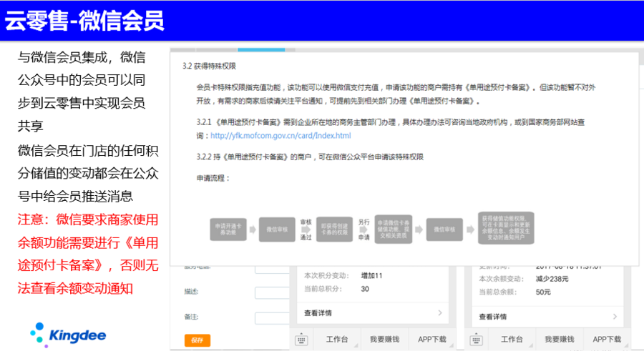Toggle keyboard icon in the 积分 phone screen
This screenshot has width=644, height=351.
point(301,340)
